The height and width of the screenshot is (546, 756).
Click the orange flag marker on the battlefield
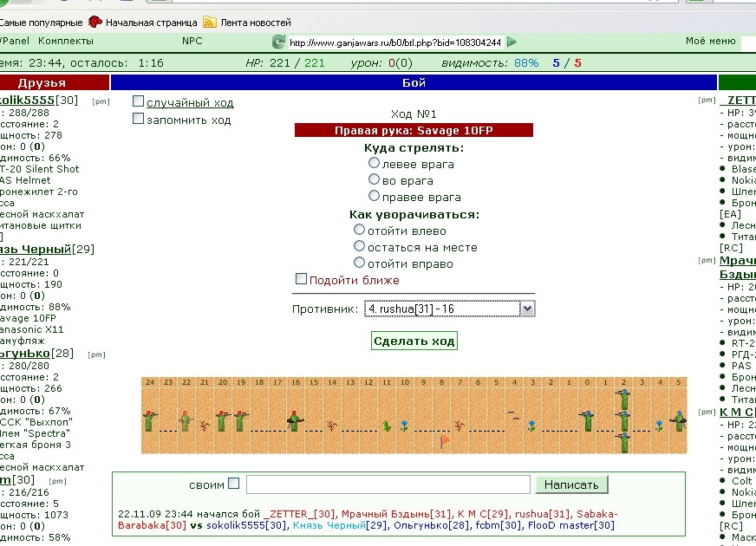click(x=445, y=441)
